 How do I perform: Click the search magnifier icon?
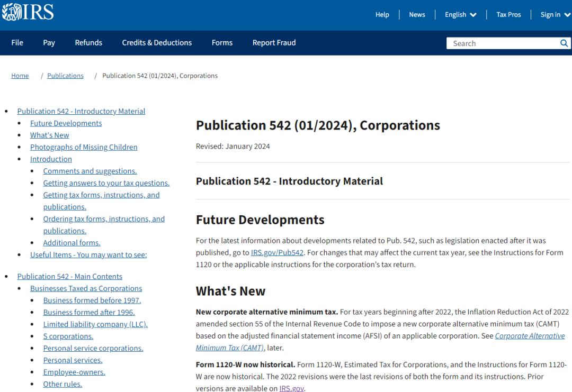pos(564,43)
